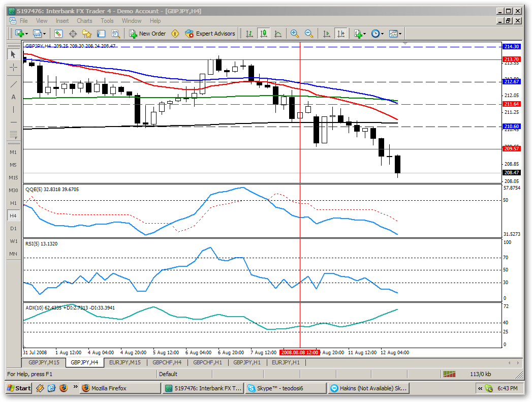Image resolution: width=532 pixels, height=402 pixels.
Task: Expand the New Chart dropdown arrow
Action: coord(26,34)
